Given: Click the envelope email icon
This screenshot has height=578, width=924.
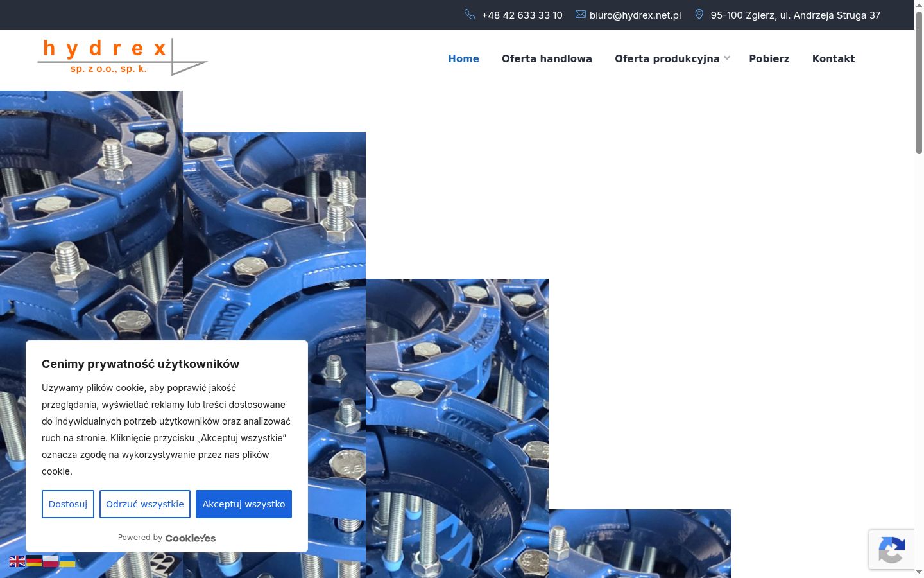Looking at the screenshot, I should (x=581, y=14).
